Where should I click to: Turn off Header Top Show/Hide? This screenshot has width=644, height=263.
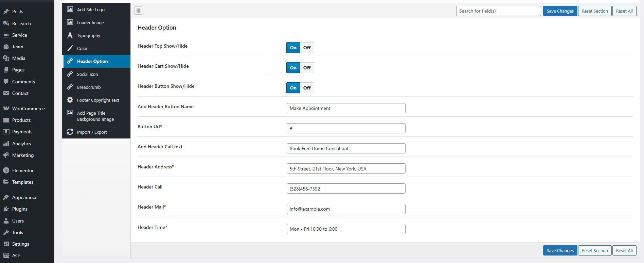[x=307, y=48]
